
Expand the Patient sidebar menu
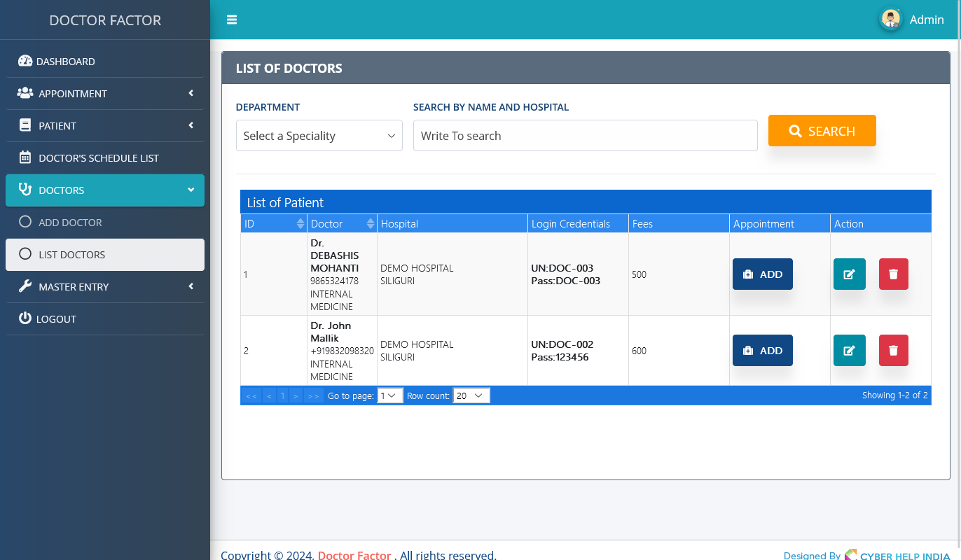tap(105, 126)
